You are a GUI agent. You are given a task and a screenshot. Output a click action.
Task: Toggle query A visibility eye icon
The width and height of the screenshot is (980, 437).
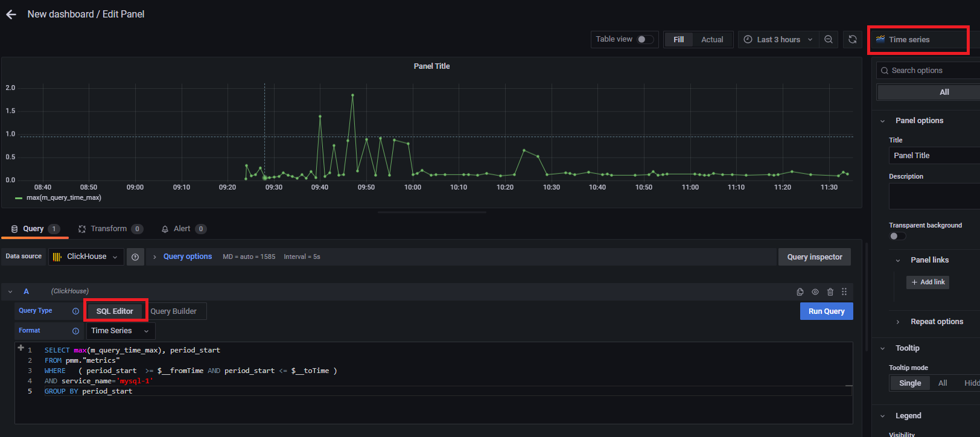[815, 292]
